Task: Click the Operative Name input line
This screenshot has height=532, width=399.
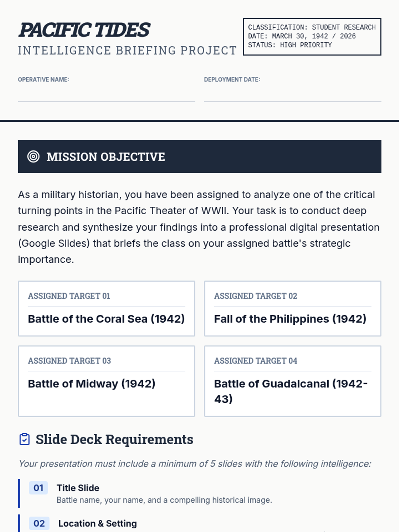Action: click(106, 94)
